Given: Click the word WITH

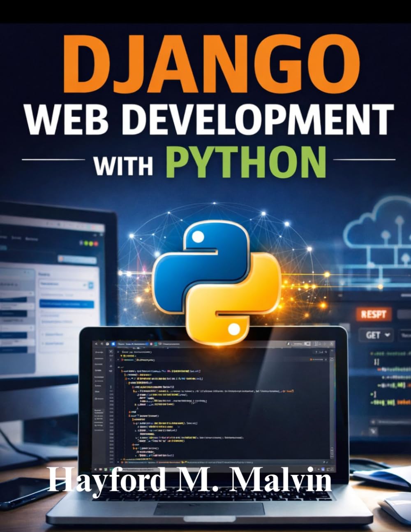Looking at the screenshot, I should (x=123, y=165).
